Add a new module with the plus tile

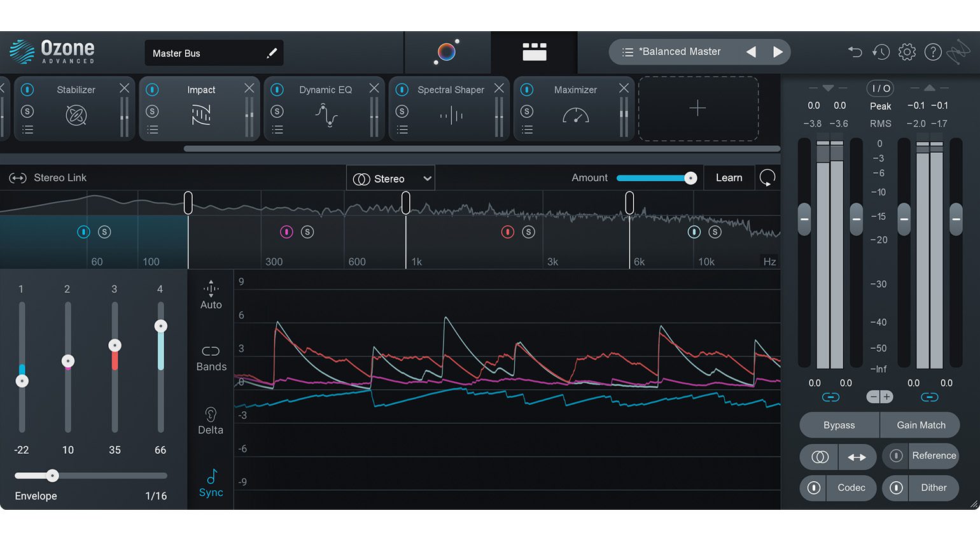click(x=697, y=108)
